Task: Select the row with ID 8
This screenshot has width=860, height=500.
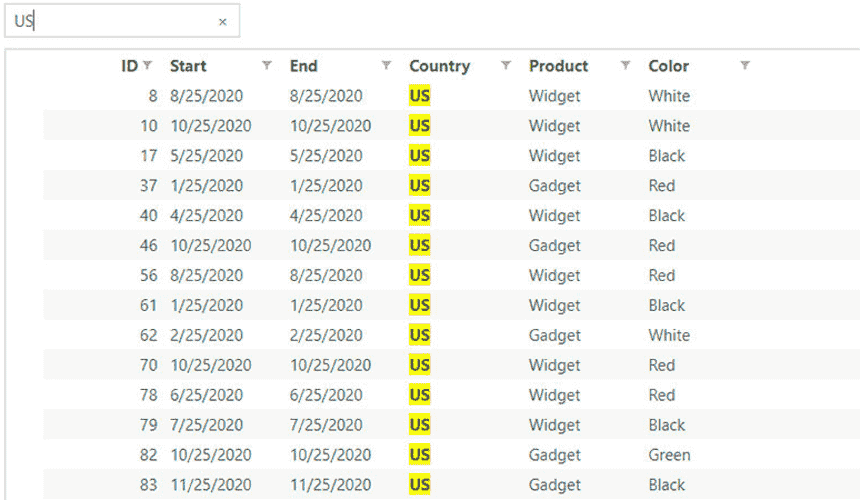Action: coord(451,95)
